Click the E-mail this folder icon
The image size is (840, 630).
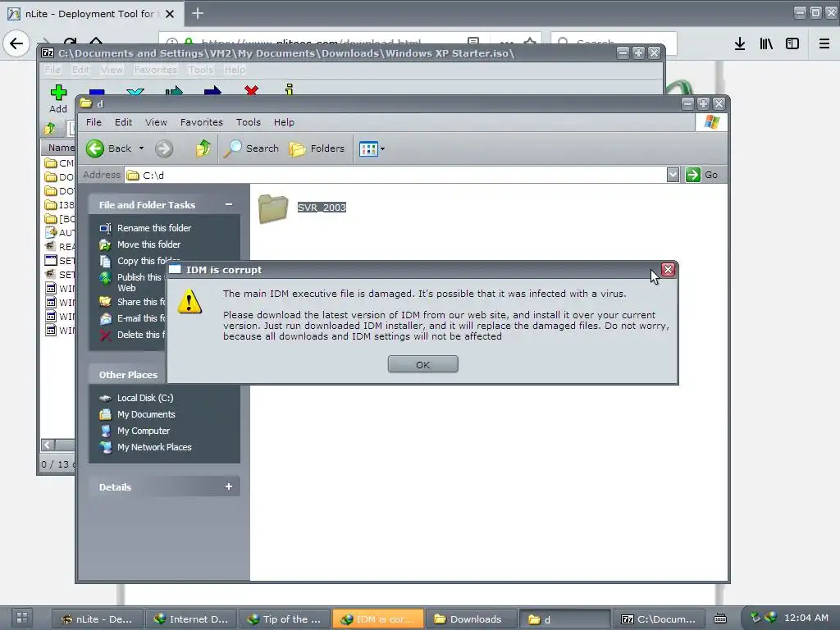coord(106,319)
